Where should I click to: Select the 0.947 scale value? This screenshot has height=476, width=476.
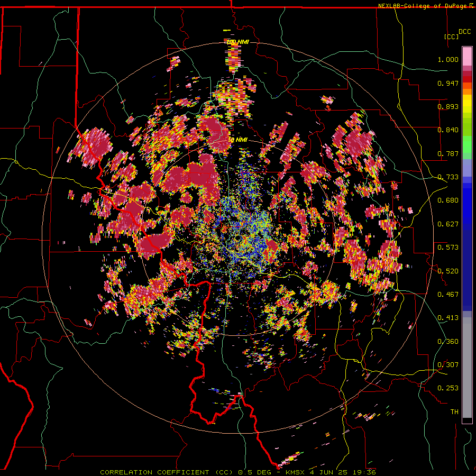pyautogui.click(x=448, y=83)
